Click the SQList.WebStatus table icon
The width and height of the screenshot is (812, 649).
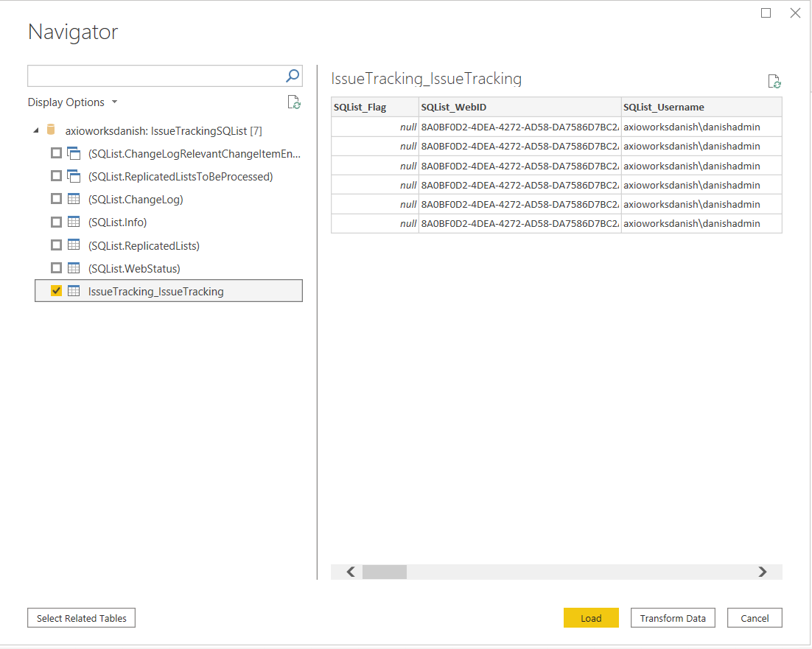pos(74,268)
